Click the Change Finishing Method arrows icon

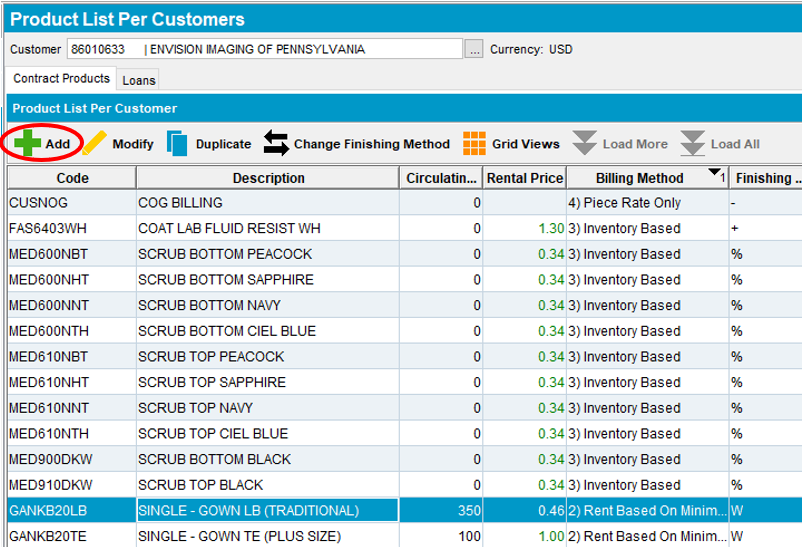pos(276,144)
